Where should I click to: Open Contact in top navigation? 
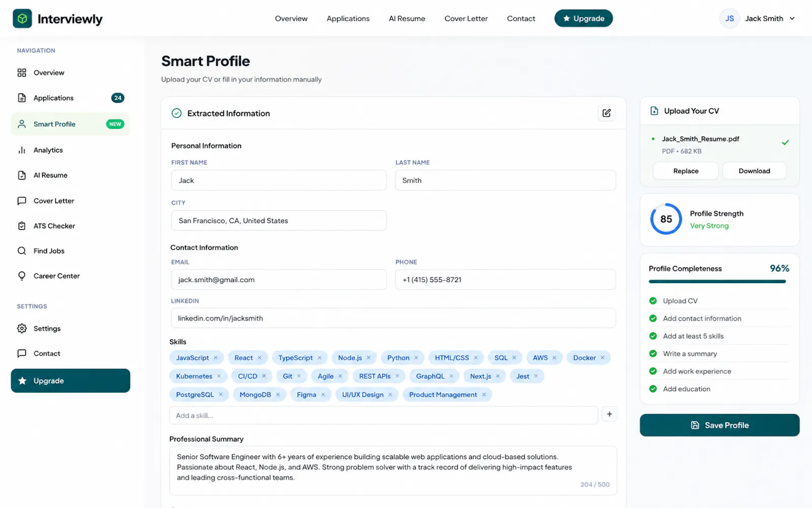[x=521, y=19]
